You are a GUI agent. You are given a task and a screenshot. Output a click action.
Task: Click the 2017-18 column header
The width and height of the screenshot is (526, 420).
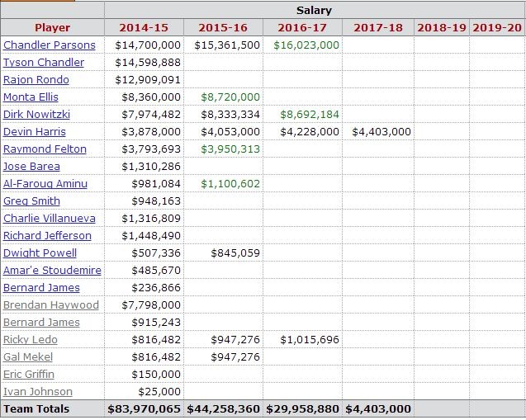(x=378, y=27)
